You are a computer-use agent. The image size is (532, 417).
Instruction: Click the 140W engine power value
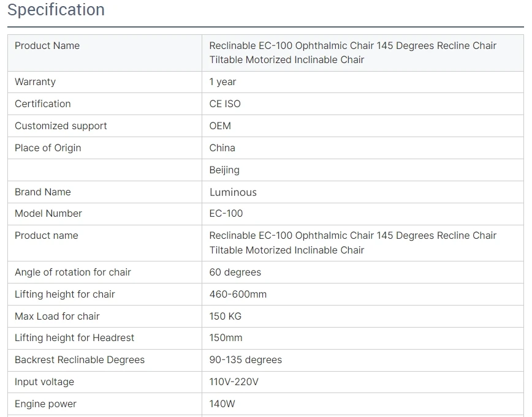coord(222,404)
